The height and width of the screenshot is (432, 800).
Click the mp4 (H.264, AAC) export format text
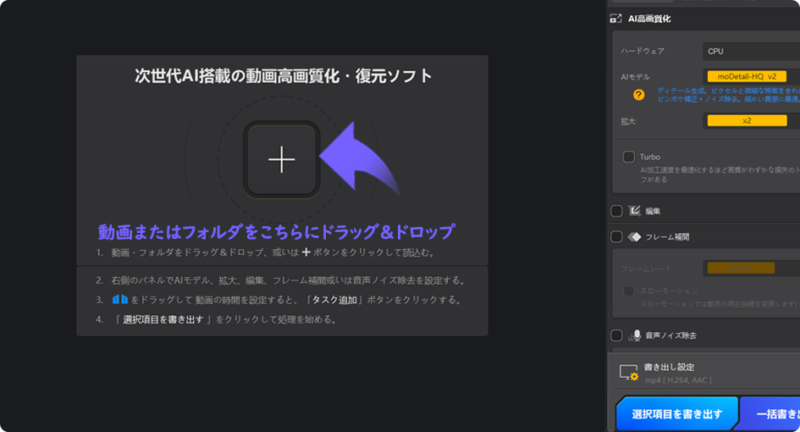click(x=677, y=380)
